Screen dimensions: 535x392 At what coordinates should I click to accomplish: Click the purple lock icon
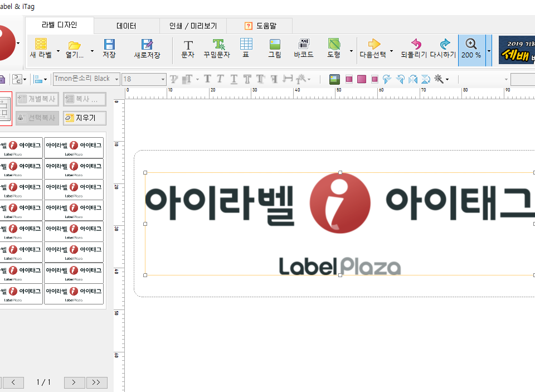pyautogui.click(x=2, y=79)
